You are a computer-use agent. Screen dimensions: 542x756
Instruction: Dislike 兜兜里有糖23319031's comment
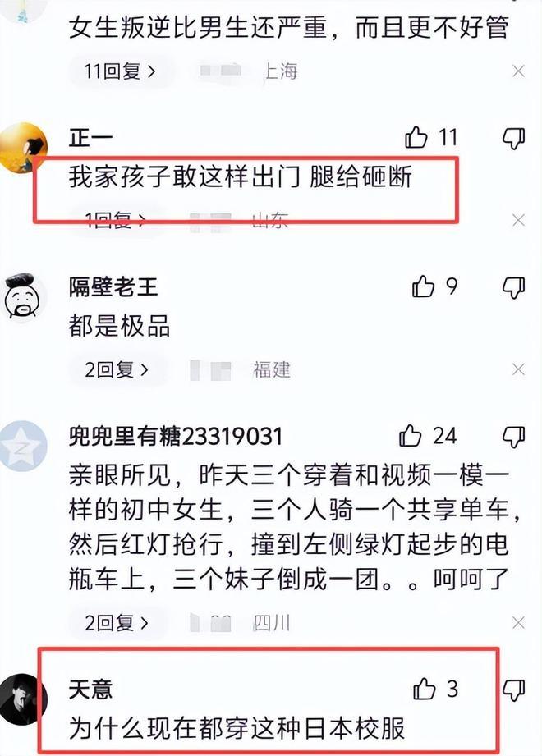513,438
